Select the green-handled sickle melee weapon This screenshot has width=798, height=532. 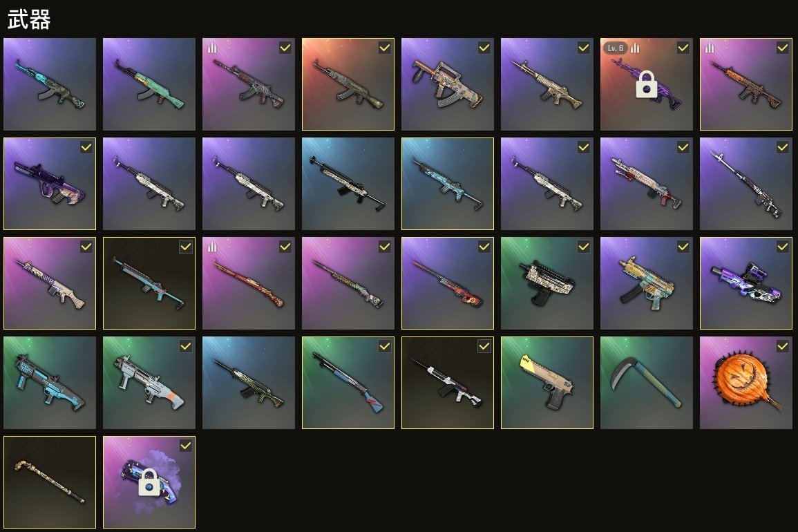click(x=646, y=382)
